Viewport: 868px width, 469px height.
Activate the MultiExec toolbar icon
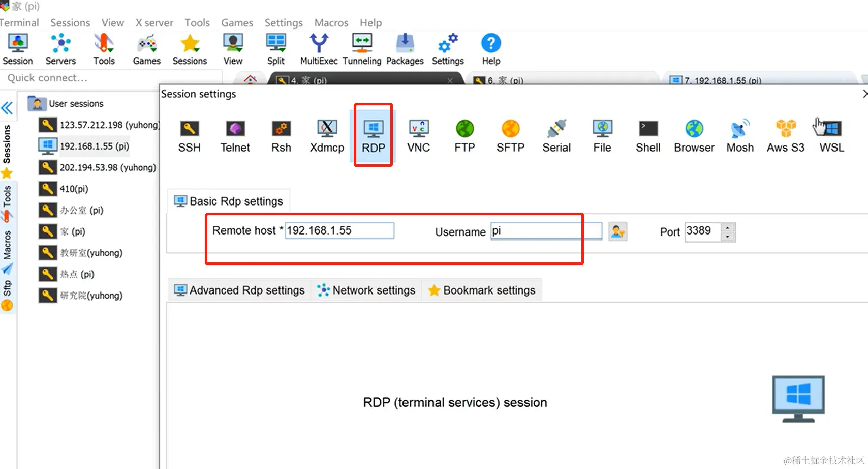coord(319,49)
